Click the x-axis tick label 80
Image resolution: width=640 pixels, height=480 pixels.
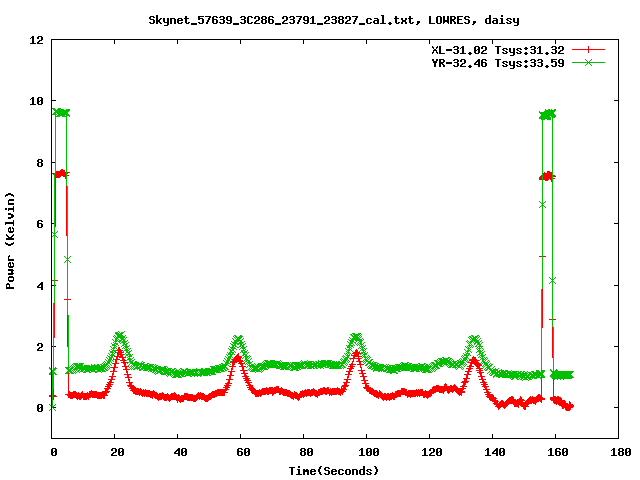(x=306, y=452)
